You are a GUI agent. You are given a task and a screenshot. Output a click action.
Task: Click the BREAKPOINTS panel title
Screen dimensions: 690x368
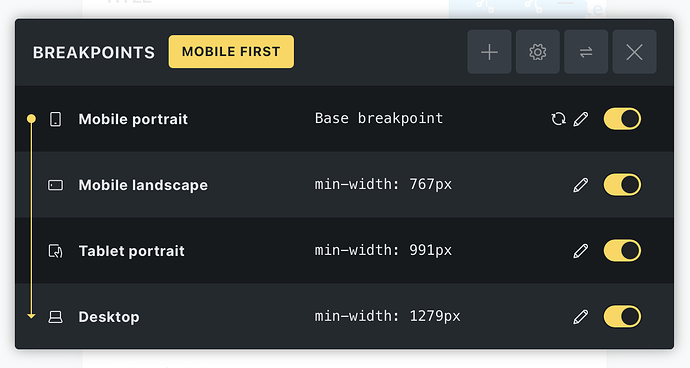(94, 52)
